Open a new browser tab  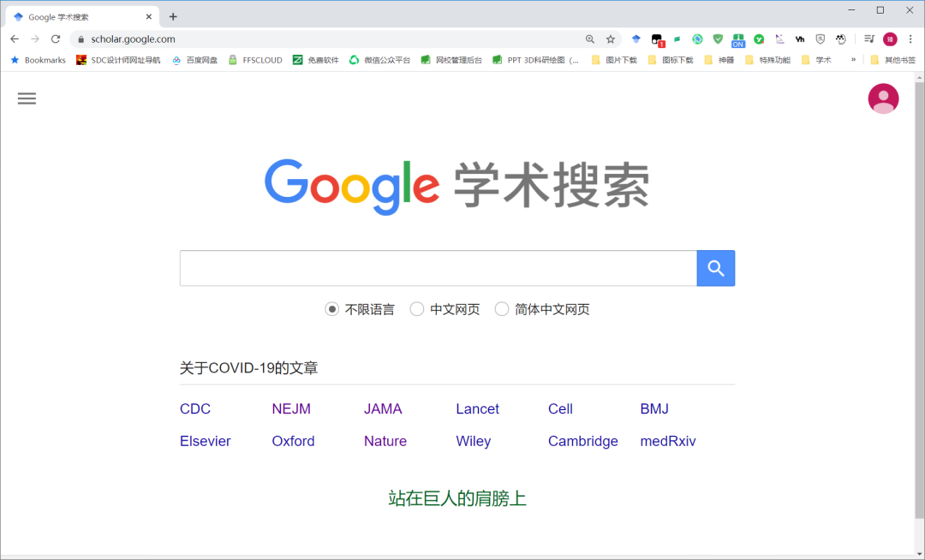tap(173, 15)
